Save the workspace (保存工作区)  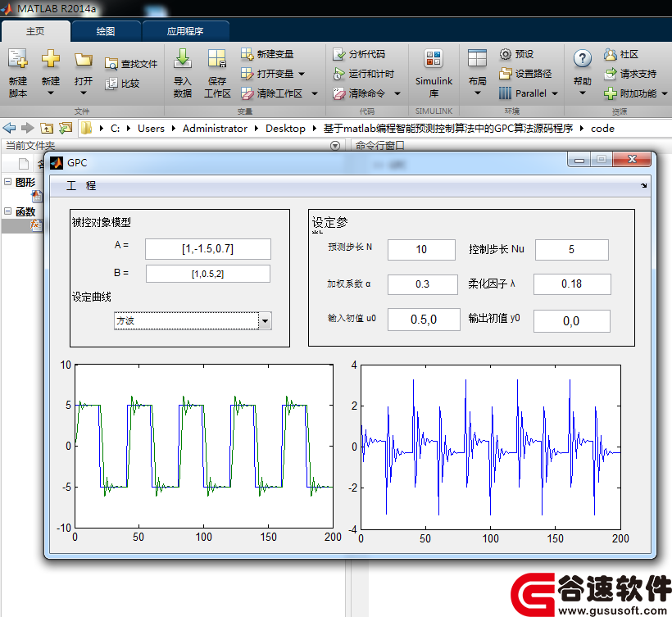click(x=217, y=73)
